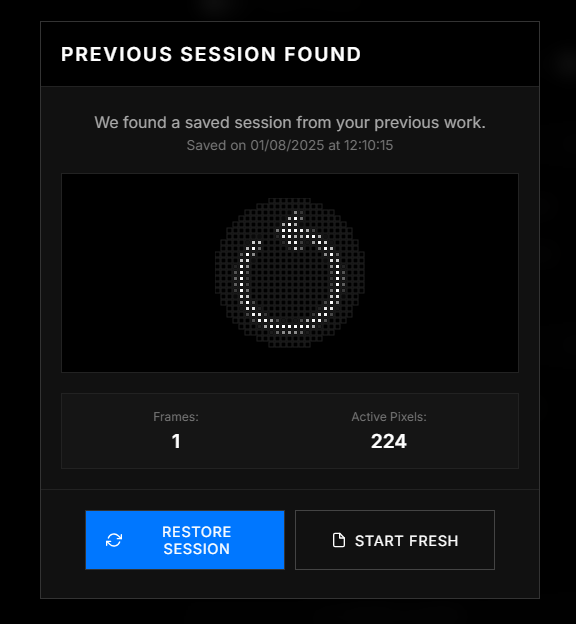Click the active pixel count 224

[389, 441]
